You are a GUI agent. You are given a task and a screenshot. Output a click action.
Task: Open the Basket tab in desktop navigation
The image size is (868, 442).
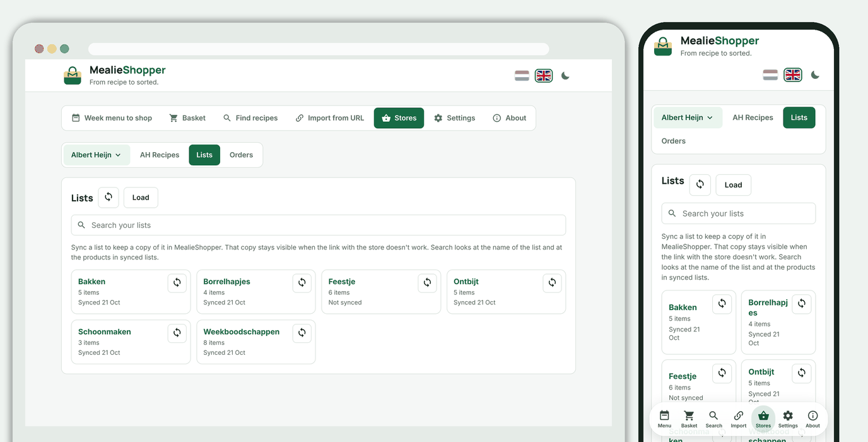187,118
